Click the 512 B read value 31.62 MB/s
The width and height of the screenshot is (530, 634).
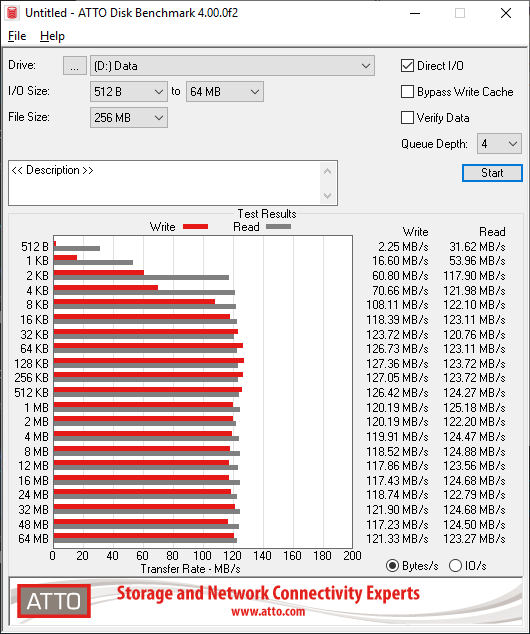[477, 247]
